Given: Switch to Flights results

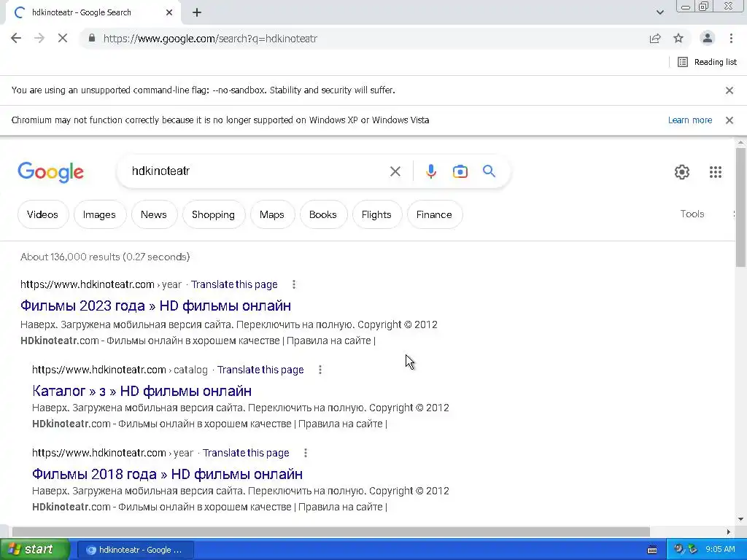Looking at the screenshot, I should pos(376,214).
